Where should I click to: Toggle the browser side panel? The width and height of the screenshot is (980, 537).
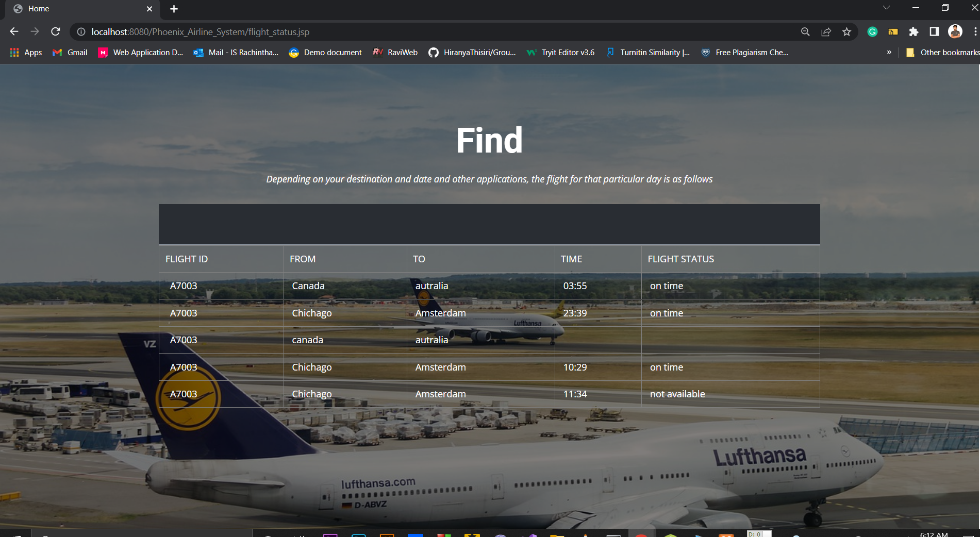pos(934,32)
